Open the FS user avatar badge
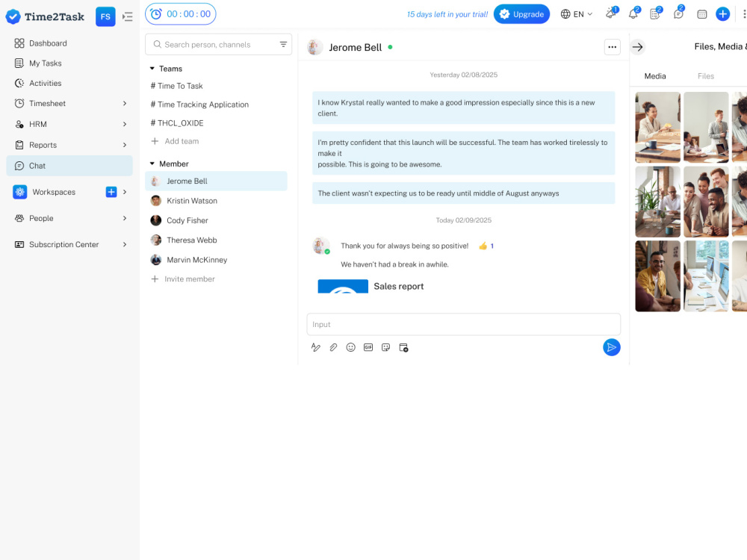The image size is (747, 560). [x=105, y=16]
